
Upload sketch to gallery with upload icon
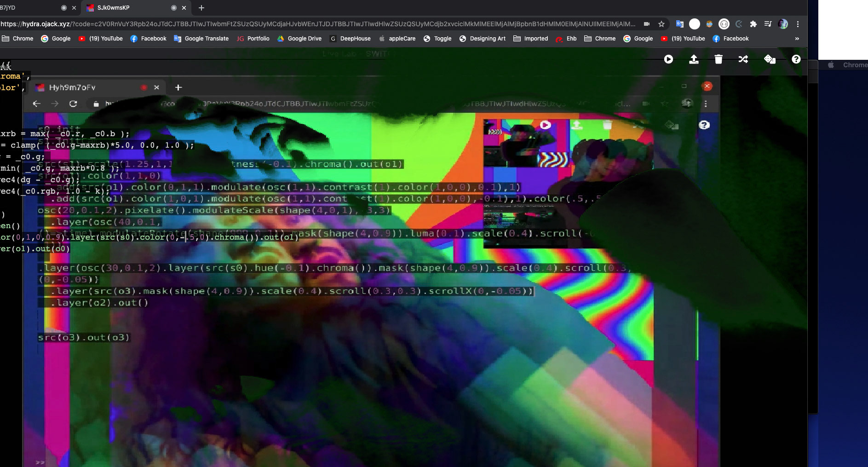click(694, 59)
